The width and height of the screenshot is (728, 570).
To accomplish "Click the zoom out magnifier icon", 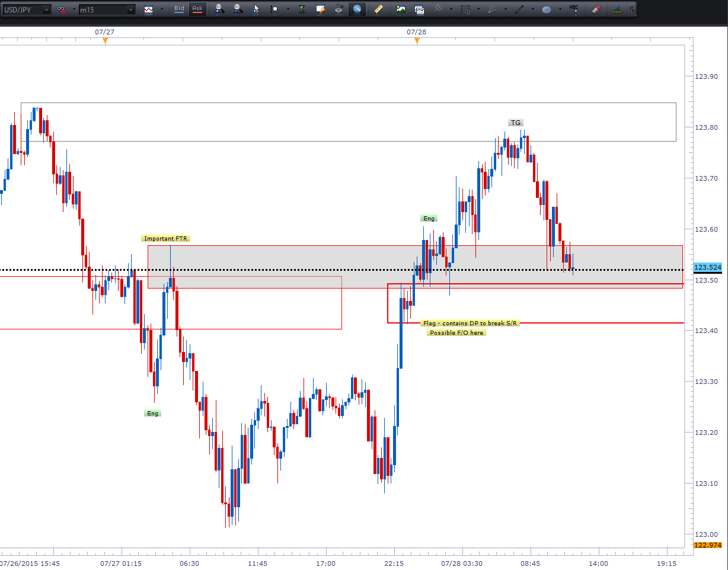I will [238, 9].
